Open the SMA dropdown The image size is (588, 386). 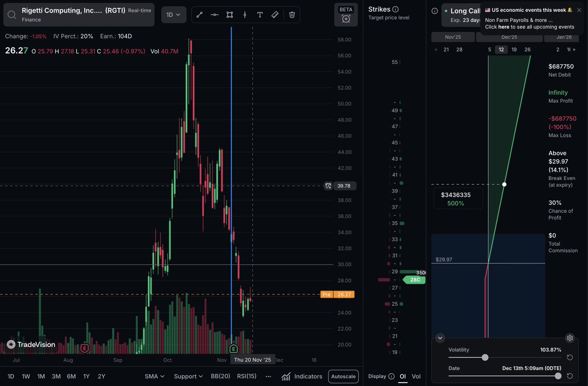(x=154, y=376)
